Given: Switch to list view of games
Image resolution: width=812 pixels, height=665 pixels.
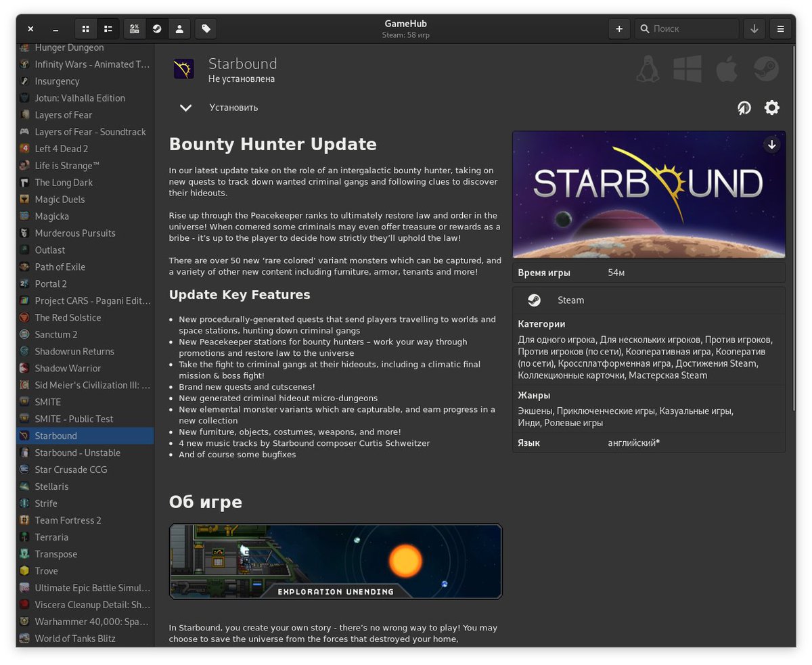Looking at the screenshot, I should (108, 29).
